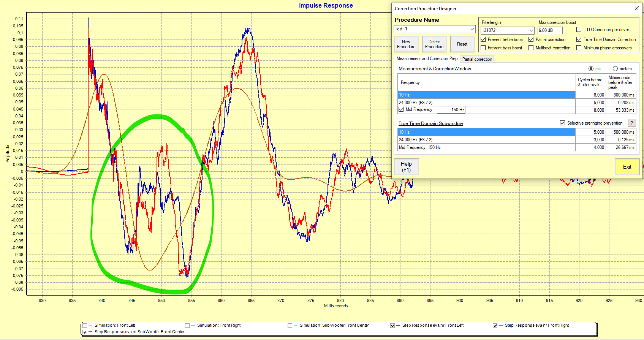The width and height of the screenshot is (644, 340).
Task: Hide Step Response SubWoofer Front Center curve
Action: tap(85, 332)
